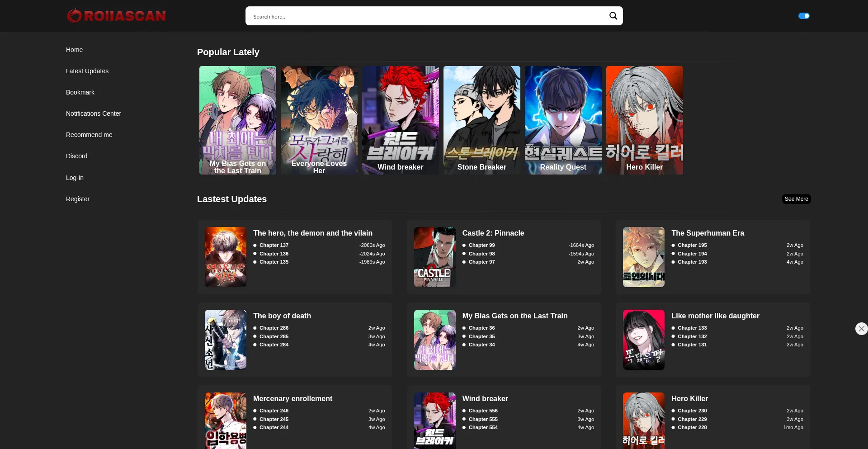
Task: Open Notifications Center
Action: (94, 113)
